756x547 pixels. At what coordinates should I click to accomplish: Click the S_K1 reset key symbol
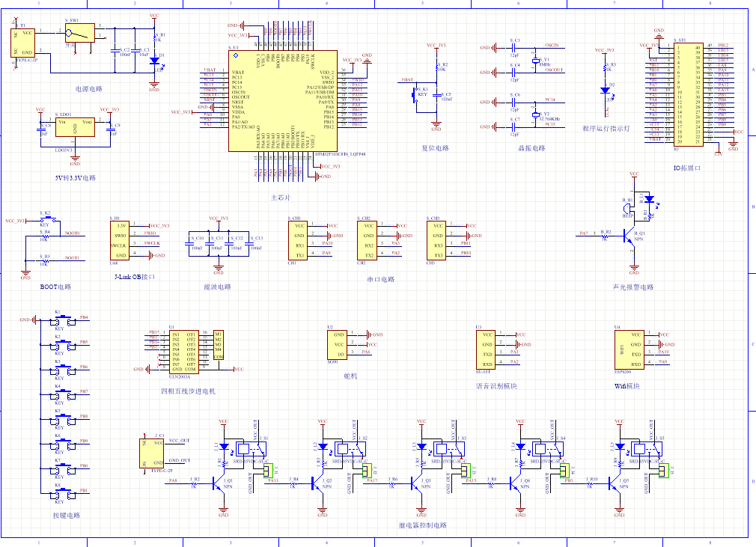click(x=415, y=94)
